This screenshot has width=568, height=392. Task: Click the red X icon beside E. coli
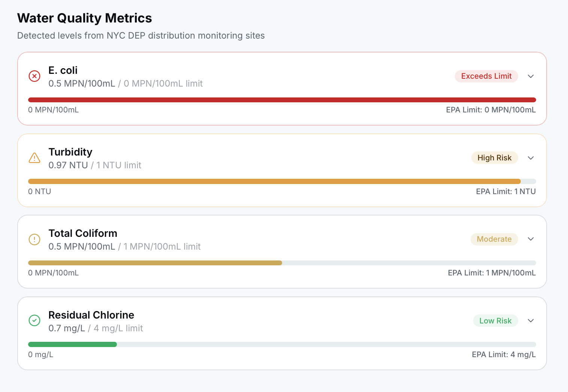click(34, 76)
